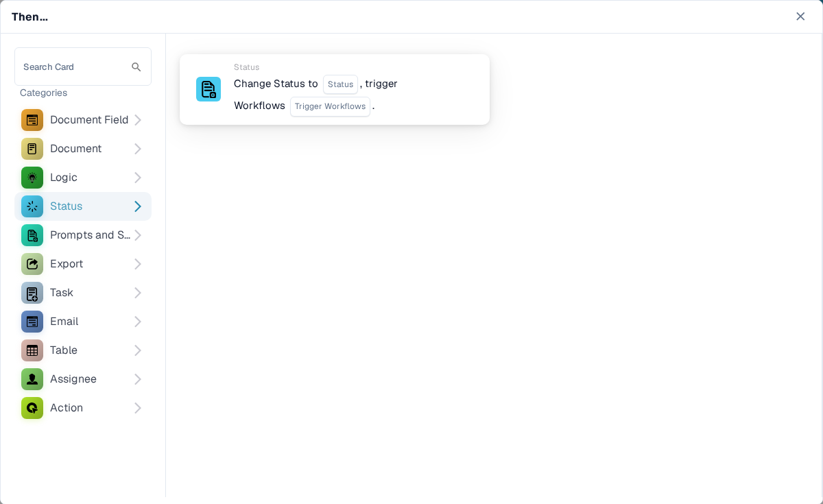Click the Table grid icon
The image size is (823, 504).
tap(32, 350)
